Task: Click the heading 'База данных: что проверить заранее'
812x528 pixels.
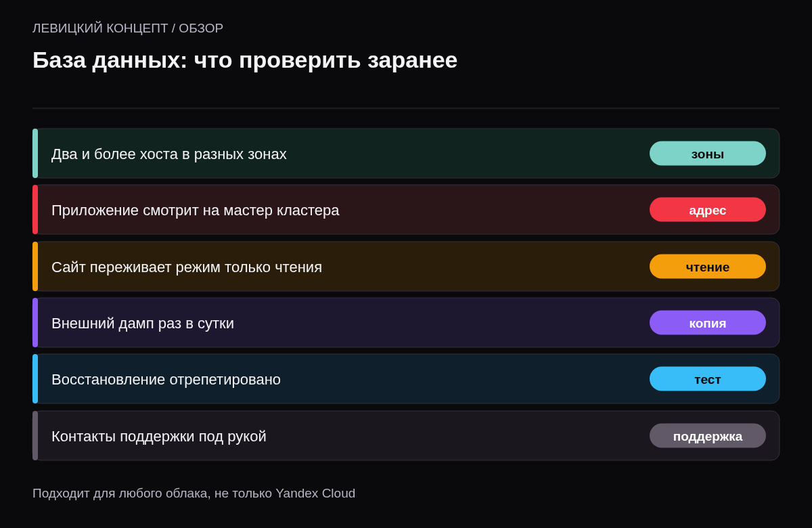Action: pyautogui.click(x=245, y=60)
